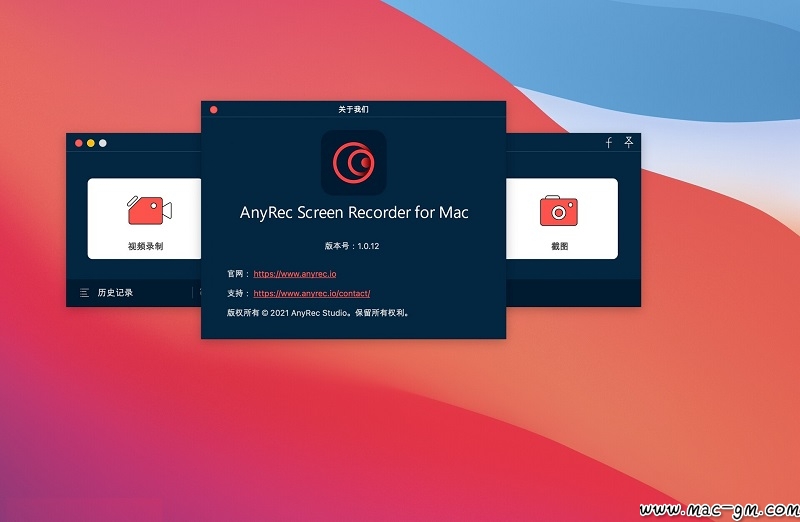Image resolution: width=800 pixels, height=522 pixels.
Task: Click the AnyRec app logo
Action: (x=354, y=162)
